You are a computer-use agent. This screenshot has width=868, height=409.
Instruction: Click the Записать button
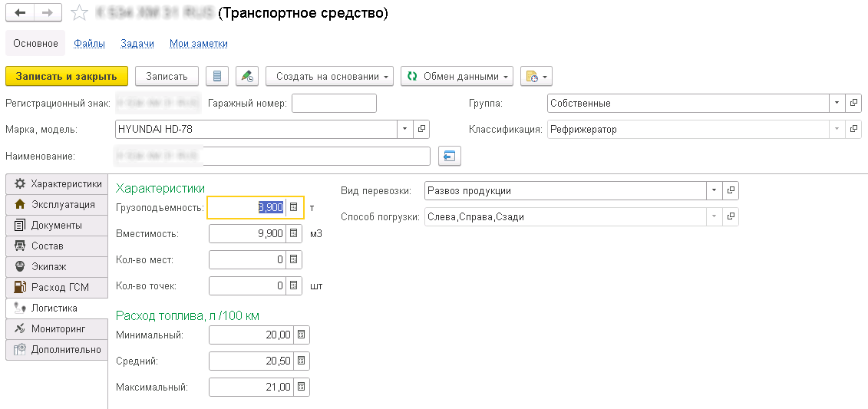click(x=167, y=77)
